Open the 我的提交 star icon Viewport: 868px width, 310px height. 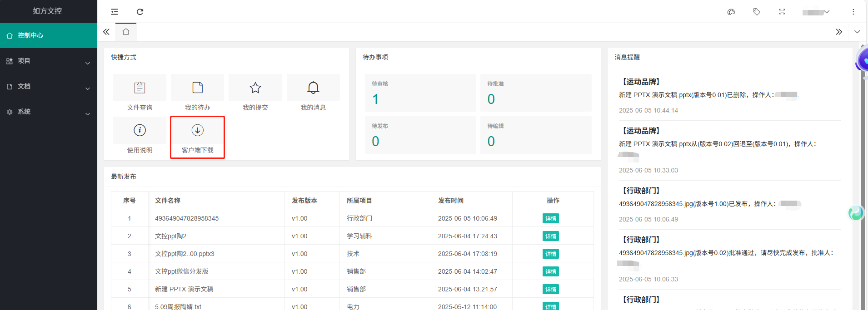click(x=255, y=88)
